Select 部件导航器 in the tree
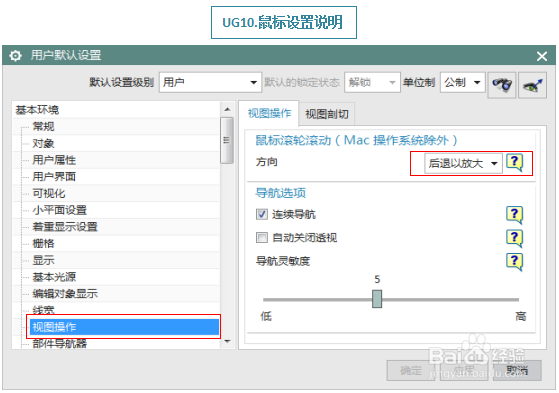 60,343
